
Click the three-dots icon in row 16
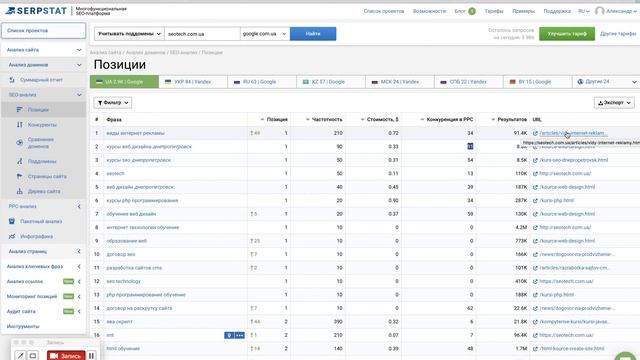click(240, 335)
